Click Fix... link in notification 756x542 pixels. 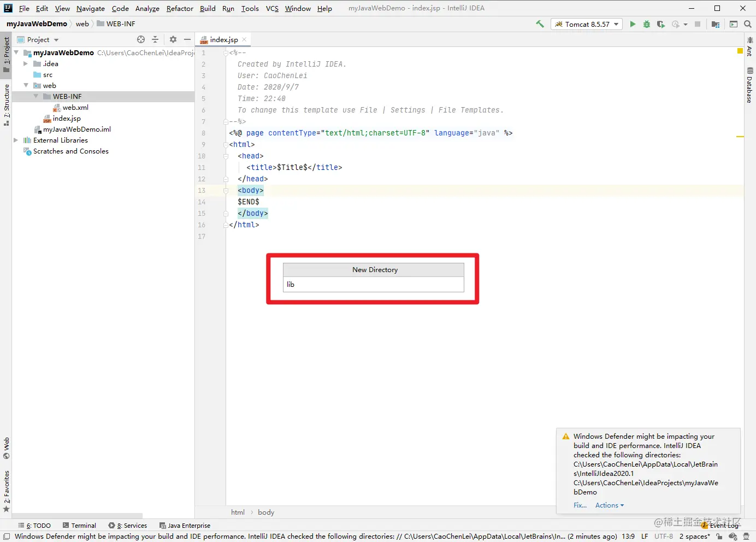580,505
